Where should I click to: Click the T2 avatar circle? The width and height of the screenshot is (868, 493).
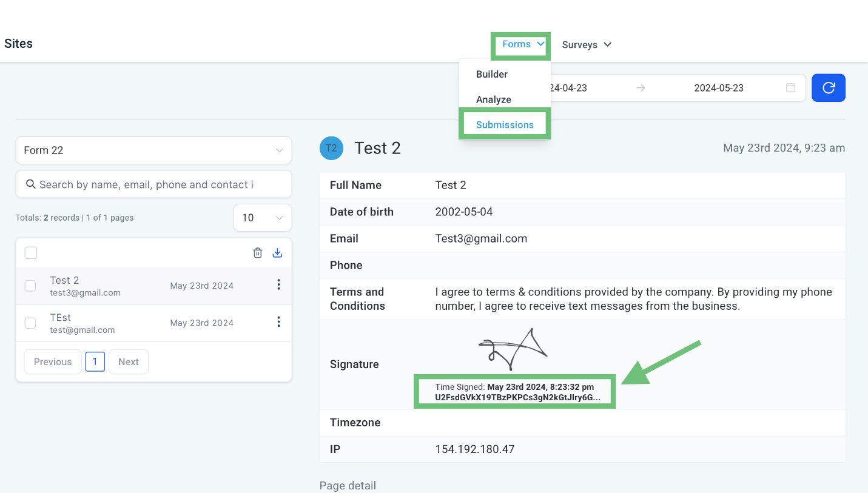[332, 148]
